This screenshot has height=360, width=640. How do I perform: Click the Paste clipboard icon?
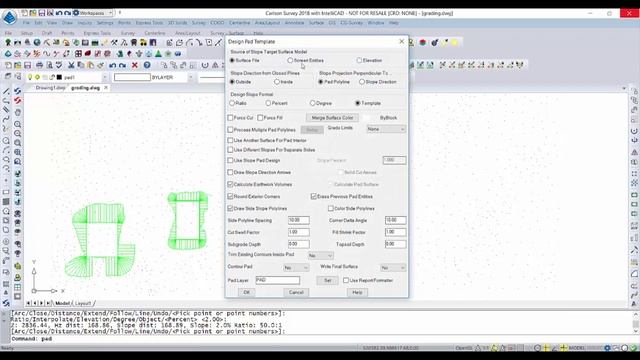[91, 65]
